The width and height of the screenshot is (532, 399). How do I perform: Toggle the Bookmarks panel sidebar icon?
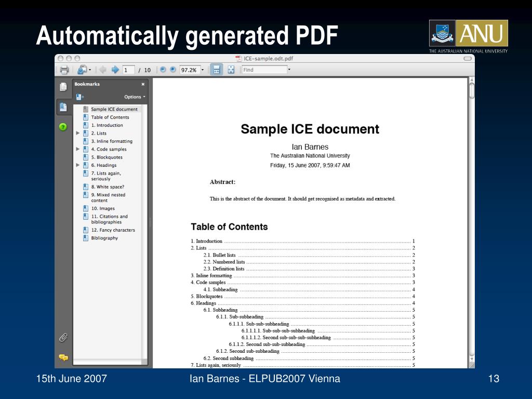pyautogui.click(x=63, y=107)
